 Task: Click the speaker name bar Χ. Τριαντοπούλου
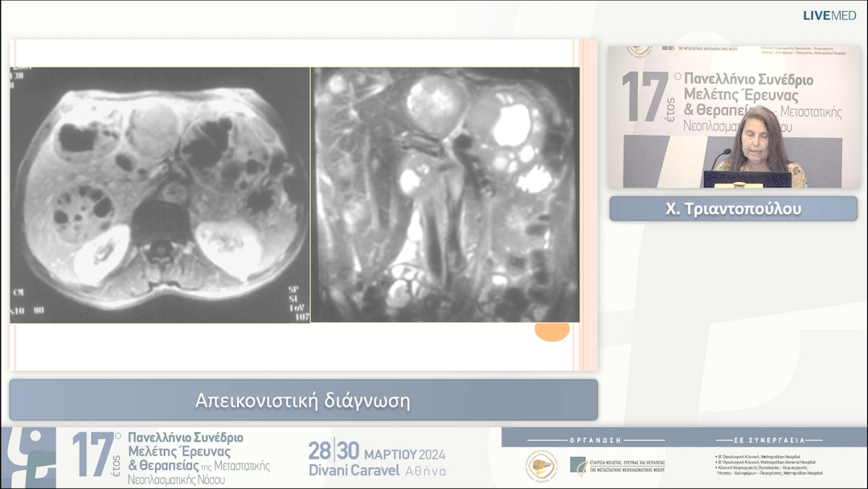click(x=733, y=209)
